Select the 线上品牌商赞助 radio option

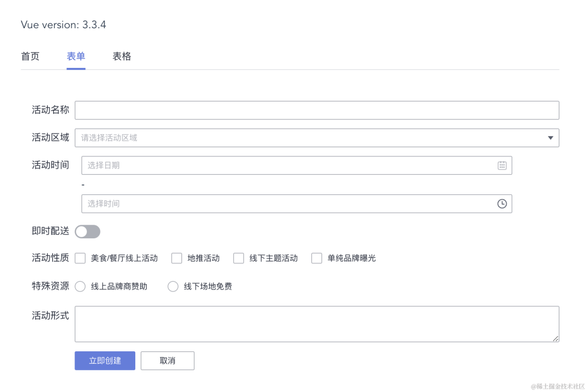80,287
